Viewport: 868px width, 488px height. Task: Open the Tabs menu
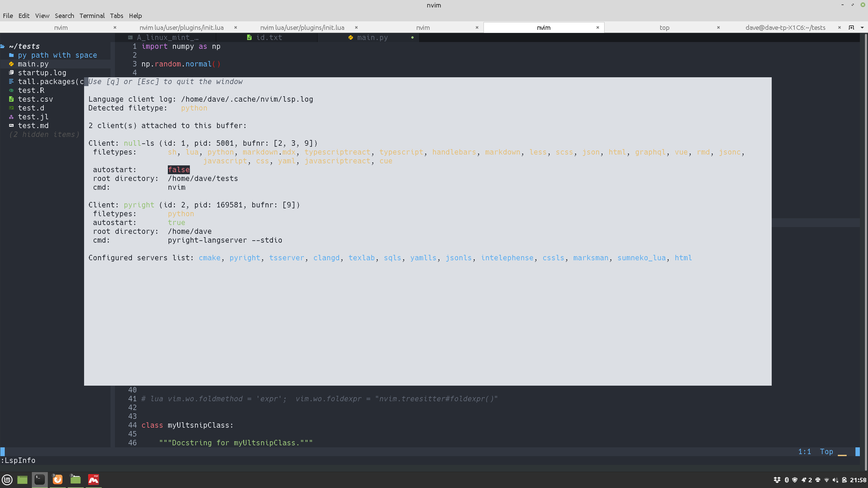coord(116,16)
